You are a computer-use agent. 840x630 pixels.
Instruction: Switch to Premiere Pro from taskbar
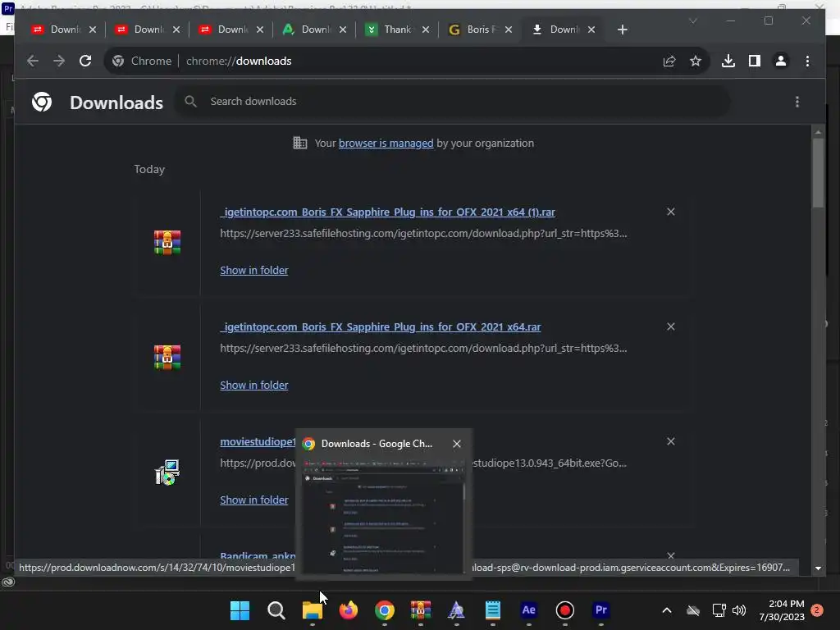tap(601, 610)
